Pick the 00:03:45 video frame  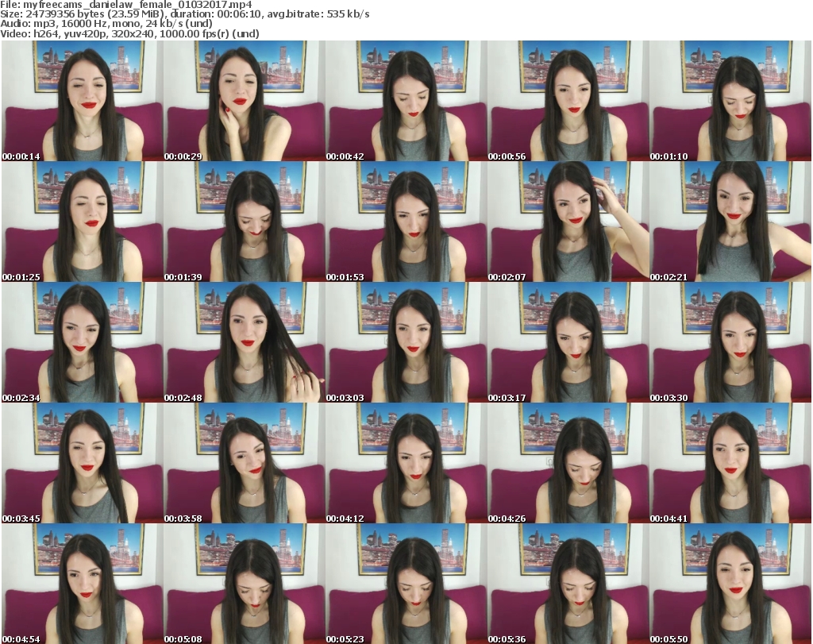pos(83,463)
